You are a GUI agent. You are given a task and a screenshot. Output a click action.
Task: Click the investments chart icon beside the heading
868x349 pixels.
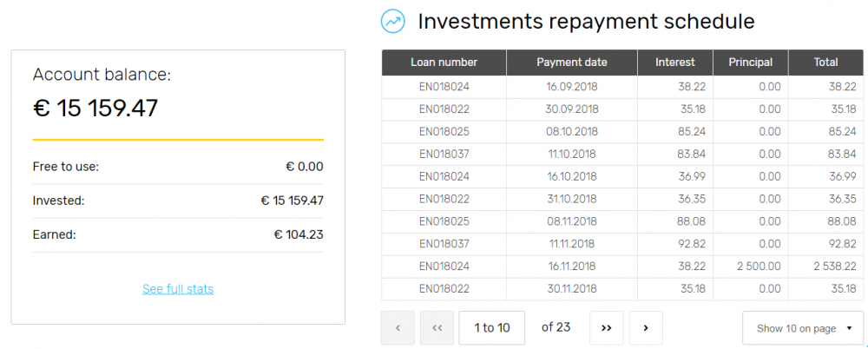393,21
